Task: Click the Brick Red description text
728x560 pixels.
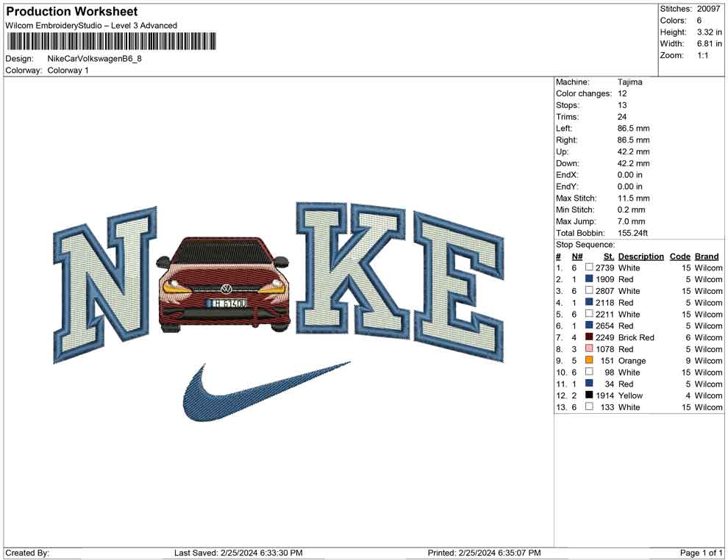Action: pyautogui.click(x=636, y=337)
